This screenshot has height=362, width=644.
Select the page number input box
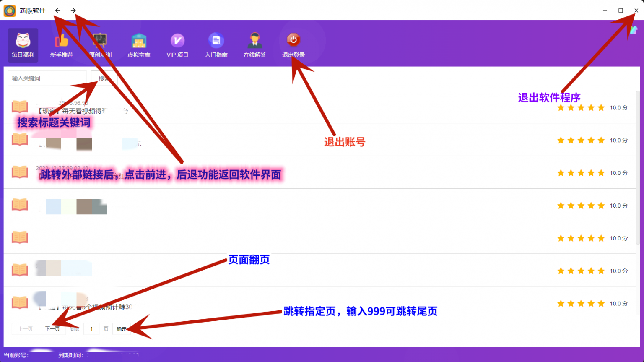(x=91, y=329)
